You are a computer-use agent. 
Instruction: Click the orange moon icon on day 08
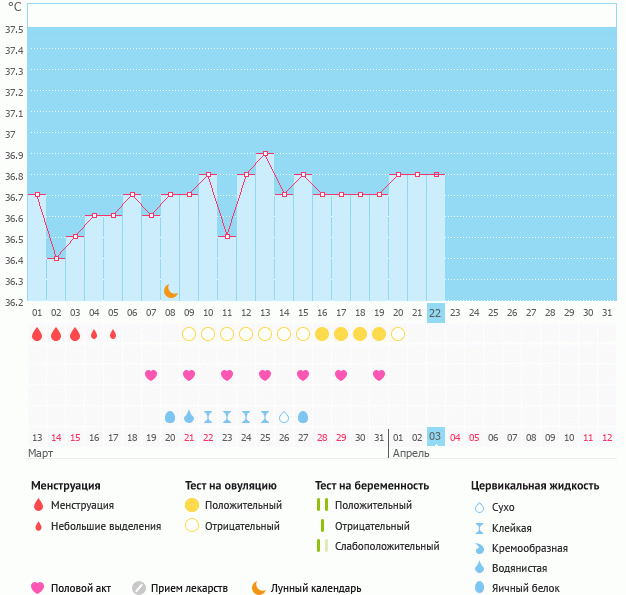(171, 291)
